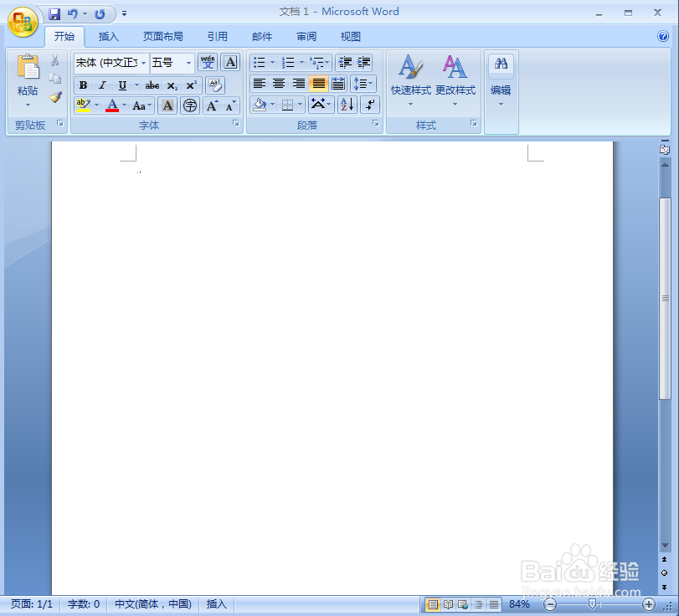Apply character border icon
This screenshot has height=616, width=679.
tap(230, 62)
